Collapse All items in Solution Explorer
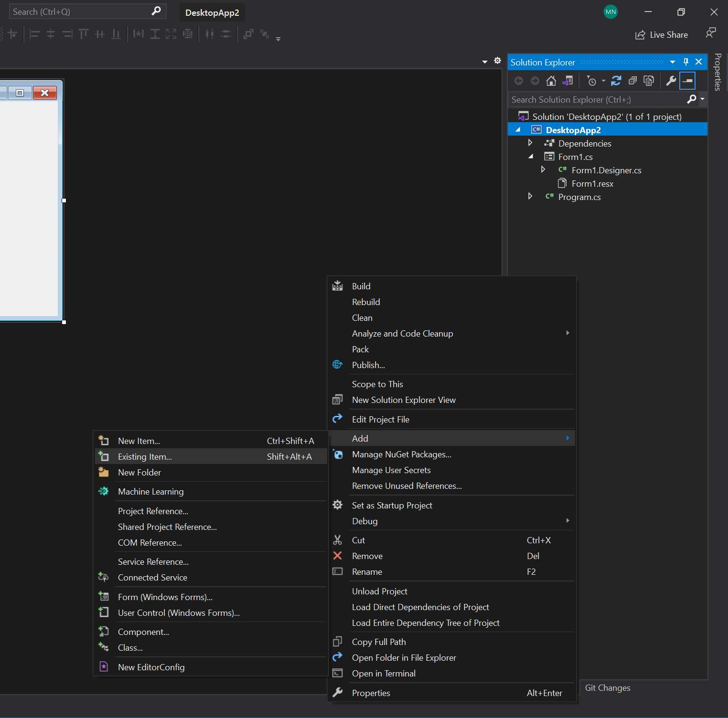Image resolution: width=728 pixels, height=718 pixels. (632, 81)
